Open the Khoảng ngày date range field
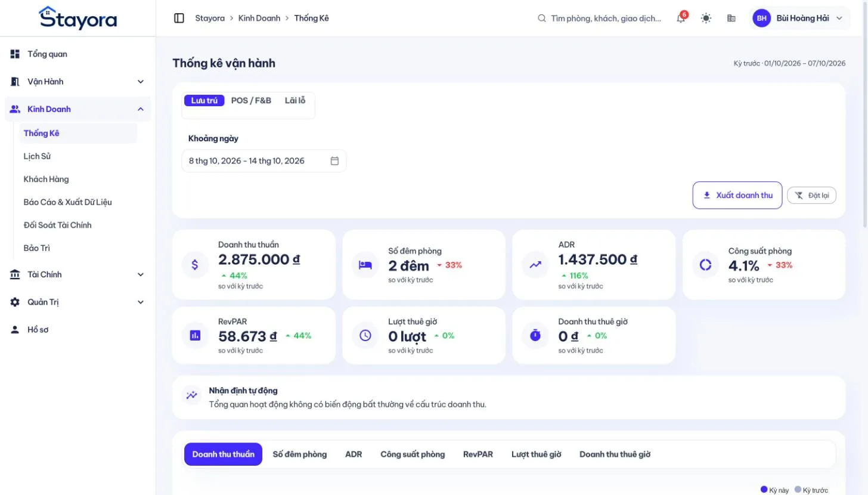Screen dimensions: 868x495 click(263, 160)
